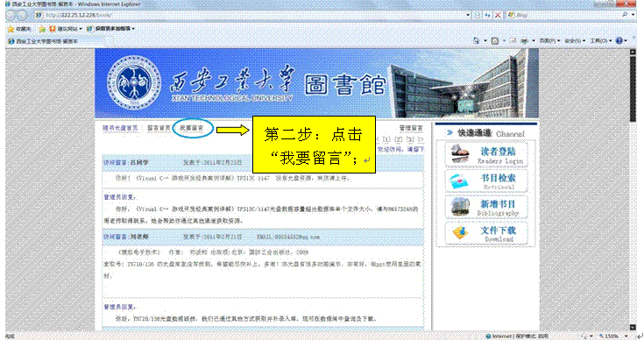
Task: Open the 工具(O) Tools dropdown menu
Action: point(601,40)
